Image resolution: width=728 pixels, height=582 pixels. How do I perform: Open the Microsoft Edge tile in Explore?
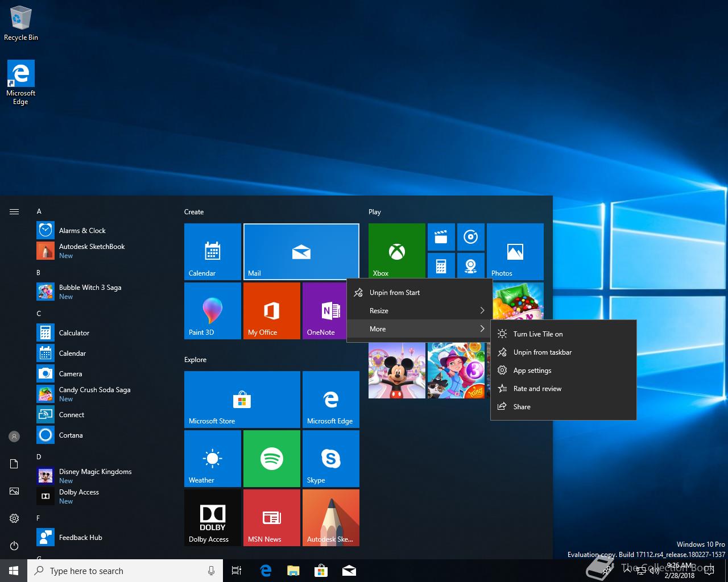331,400
